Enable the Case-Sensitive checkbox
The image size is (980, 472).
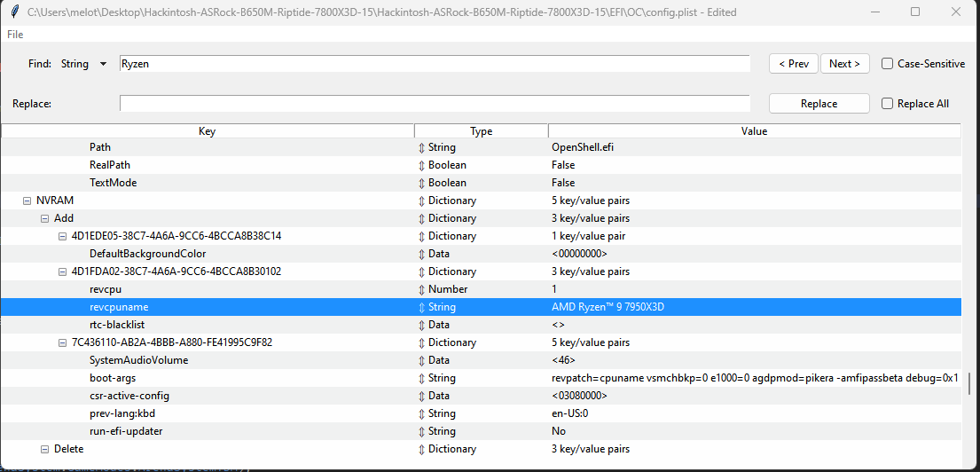887,64
